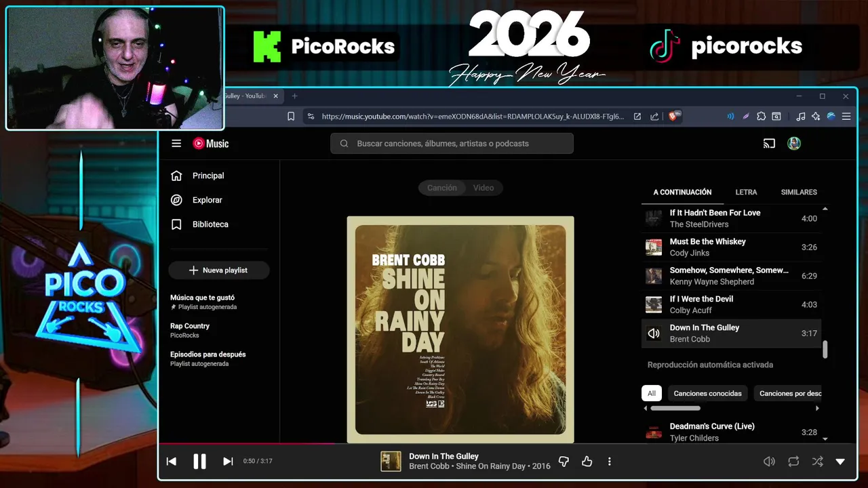Open the Explorar compass icon

coord(176,200)
